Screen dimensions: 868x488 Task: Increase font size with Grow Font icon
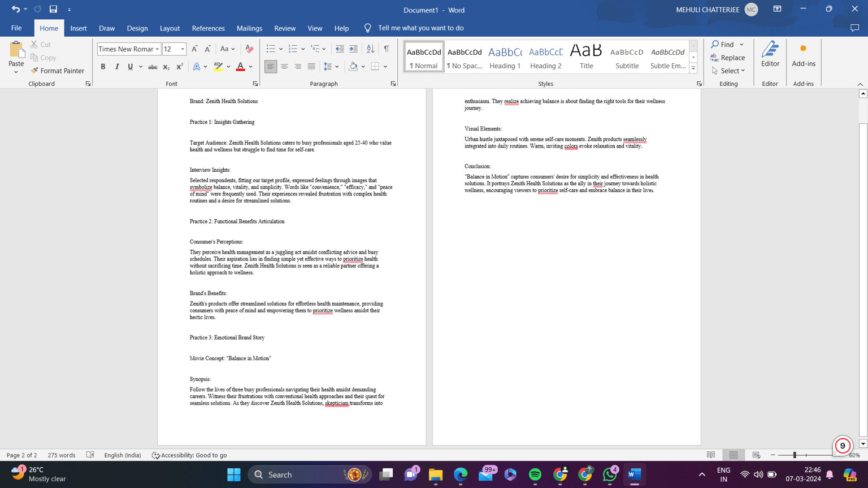(x=195, y=49)
